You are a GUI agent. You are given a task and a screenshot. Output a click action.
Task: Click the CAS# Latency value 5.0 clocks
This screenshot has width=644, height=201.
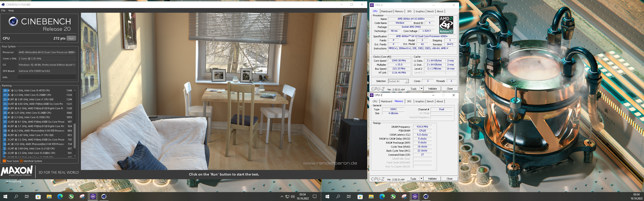[422, 135]
